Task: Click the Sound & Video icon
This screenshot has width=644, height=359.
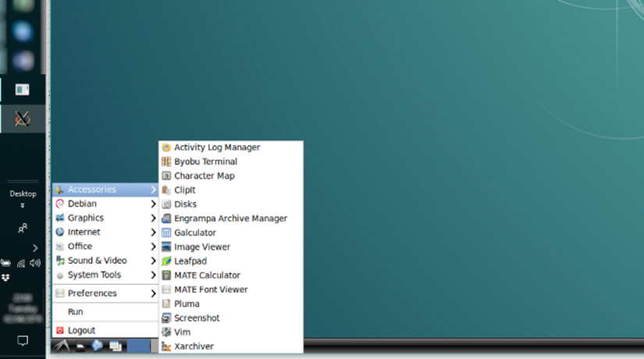Action: [60, 261]
